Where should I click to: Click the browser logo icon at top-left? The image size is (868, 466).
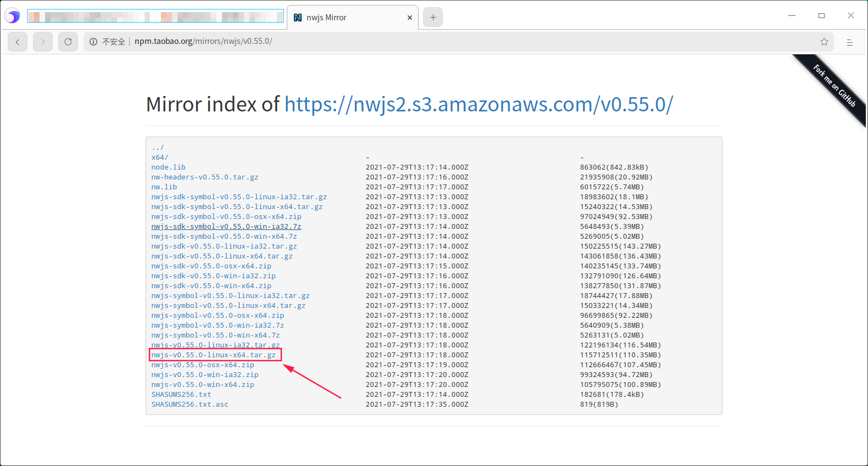[13, 16]
